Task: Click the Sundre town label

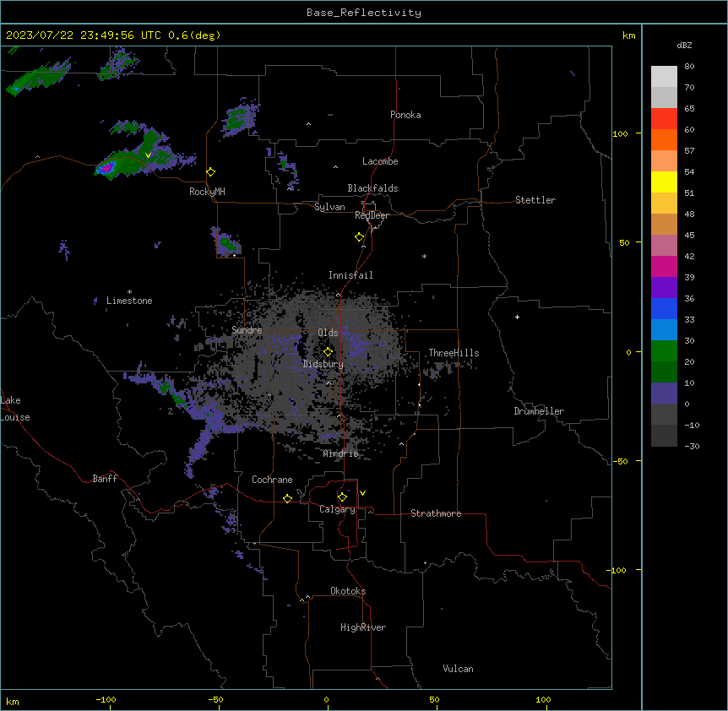Action: tap(247, 330)
